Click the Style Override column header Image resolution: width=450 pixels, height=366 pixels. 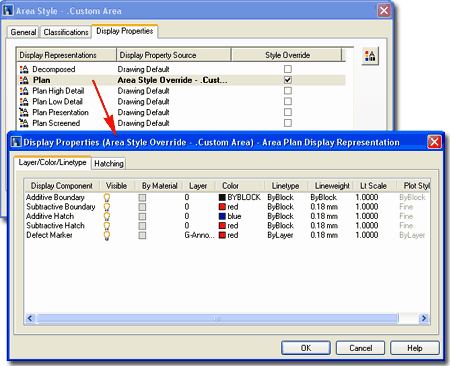[287, 55]
